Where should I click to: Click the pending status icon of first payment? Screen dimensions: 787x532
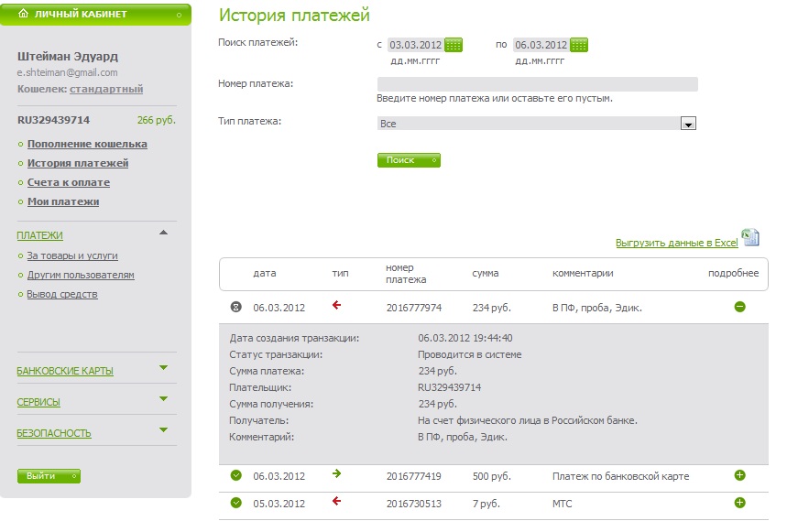click(235, 307)
